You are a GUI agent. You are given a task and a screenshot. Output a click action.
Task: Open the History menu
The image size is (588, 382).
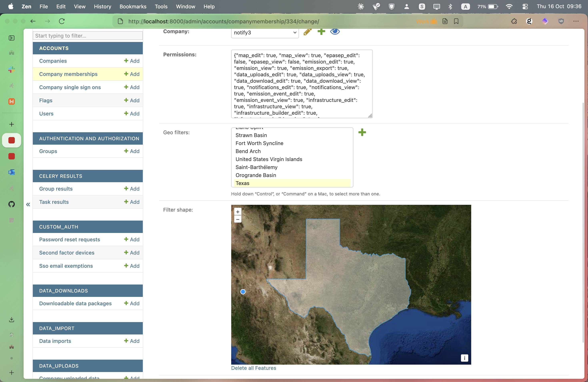tap(102, 6)
